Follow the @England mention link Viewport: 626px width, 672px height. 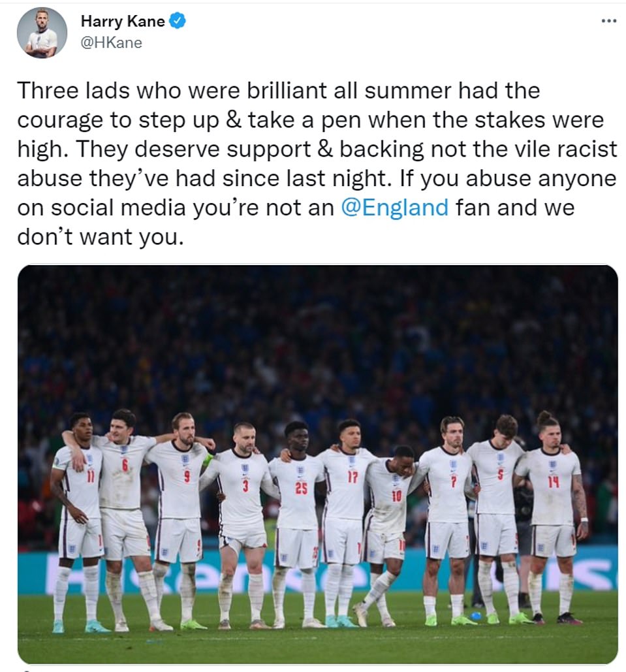395,208
